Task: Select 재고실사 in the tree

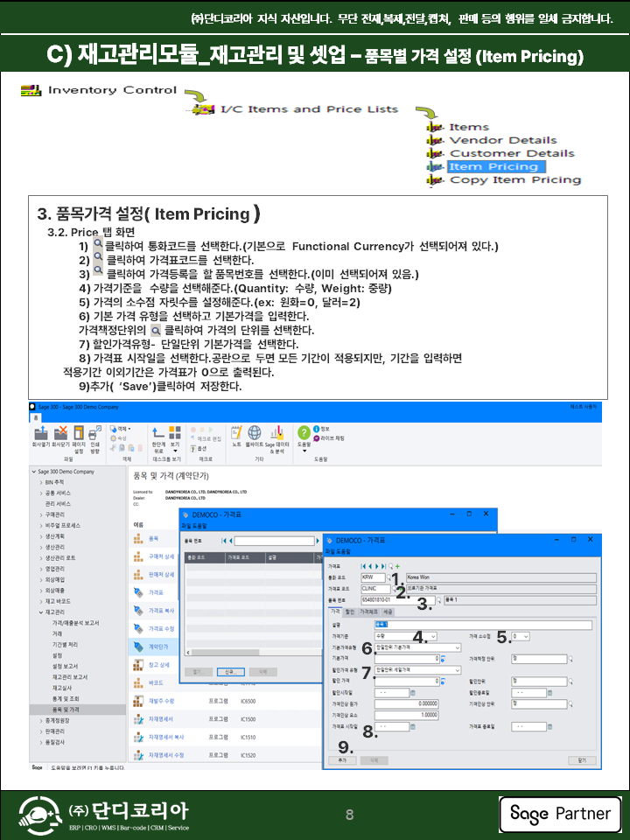Action: click(x=61, y=688)
